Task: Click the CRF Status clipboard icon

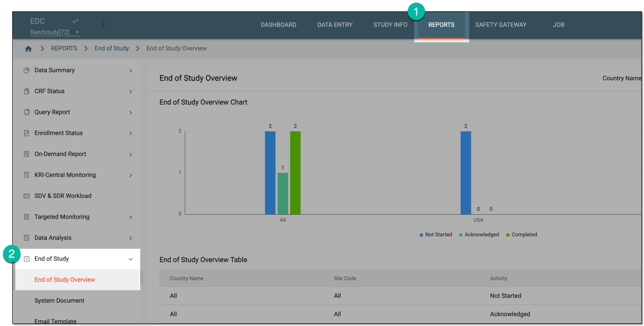Action: 27,91
